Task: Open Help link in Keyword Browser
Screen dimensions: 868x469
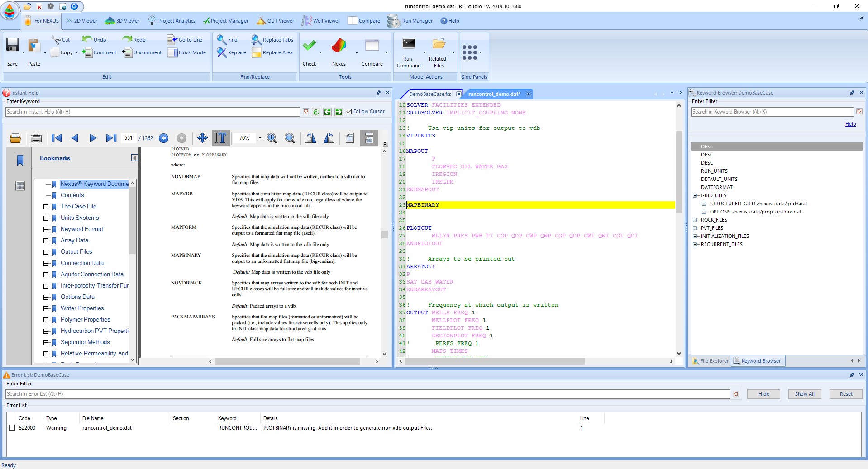Action: [x=850, y=124]
